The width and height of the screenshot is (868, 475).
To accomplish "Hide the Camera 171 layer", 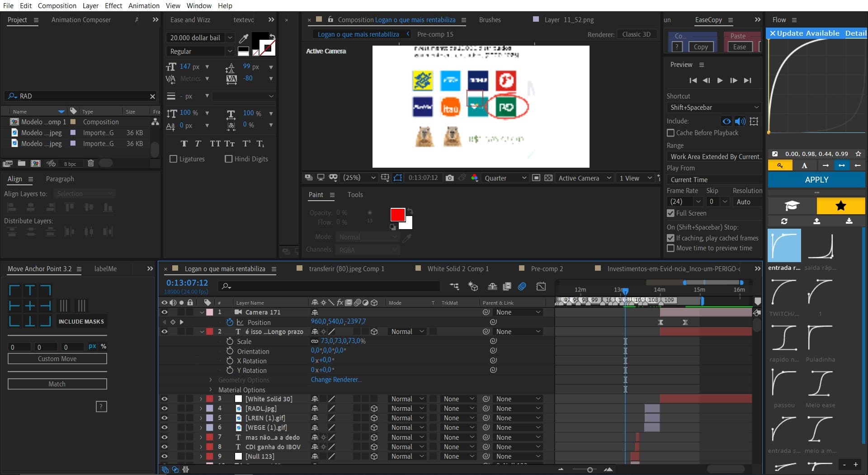I will click(165, 312).
